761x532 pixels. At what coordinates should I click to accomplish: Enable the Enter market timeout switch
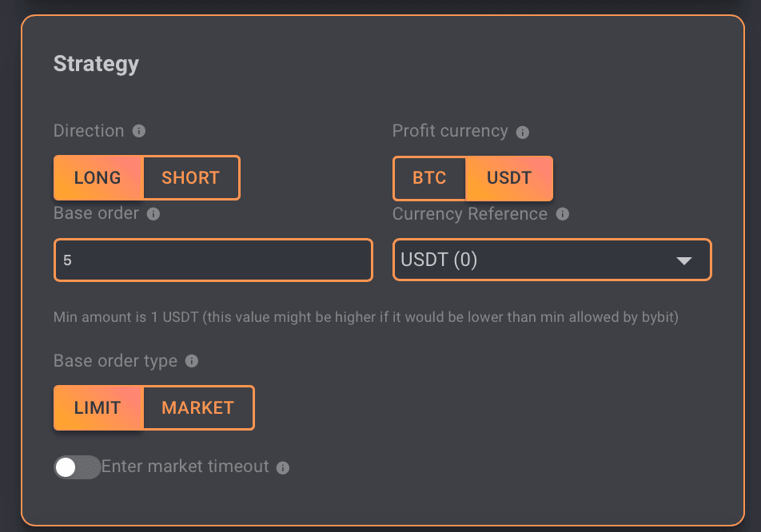77,467
